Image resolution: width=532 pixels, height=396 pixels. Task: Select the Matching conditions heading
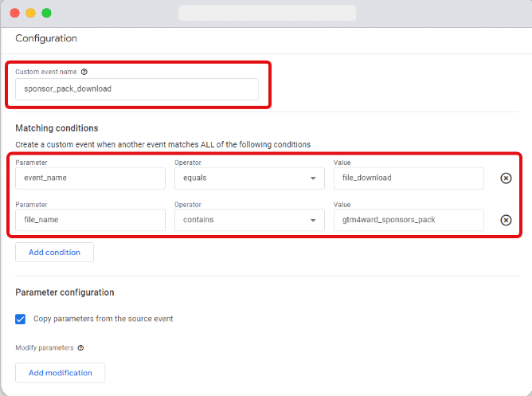(57, 128)
